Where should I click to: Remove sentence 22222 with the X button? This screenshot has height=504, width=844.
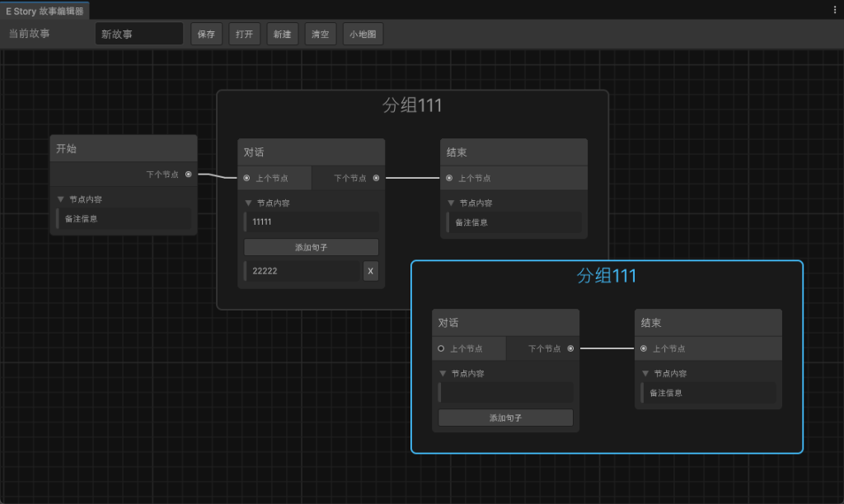pos(370,271)
